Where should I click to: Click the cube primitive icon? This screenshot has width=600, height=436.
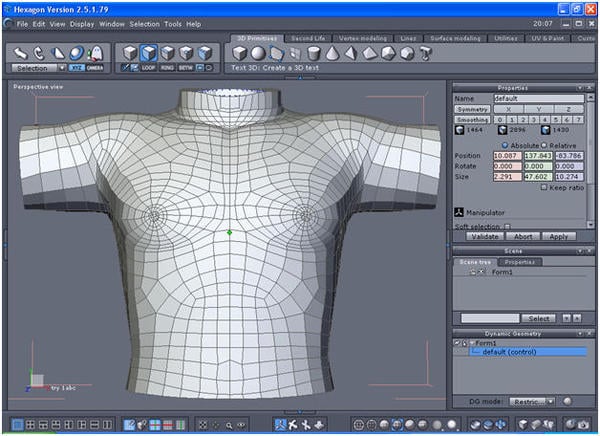[x=241, y=53]
